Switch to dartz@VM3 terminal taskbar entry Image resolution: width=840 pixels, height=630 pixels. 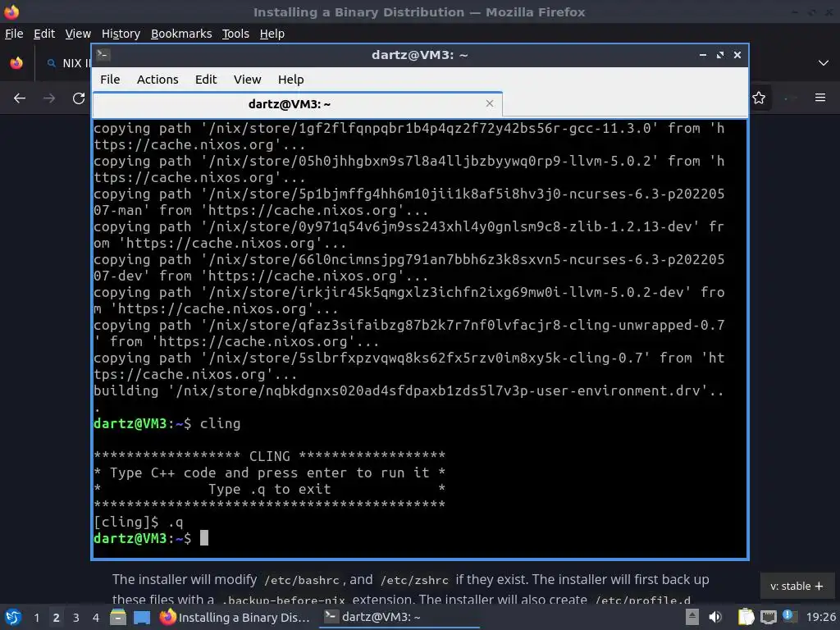point(399,617)
